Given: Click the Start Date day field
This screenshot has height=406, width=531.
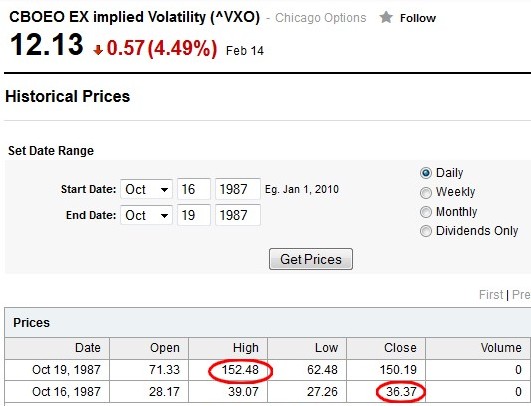Looking at the screenshot, I should click(194, 189).
